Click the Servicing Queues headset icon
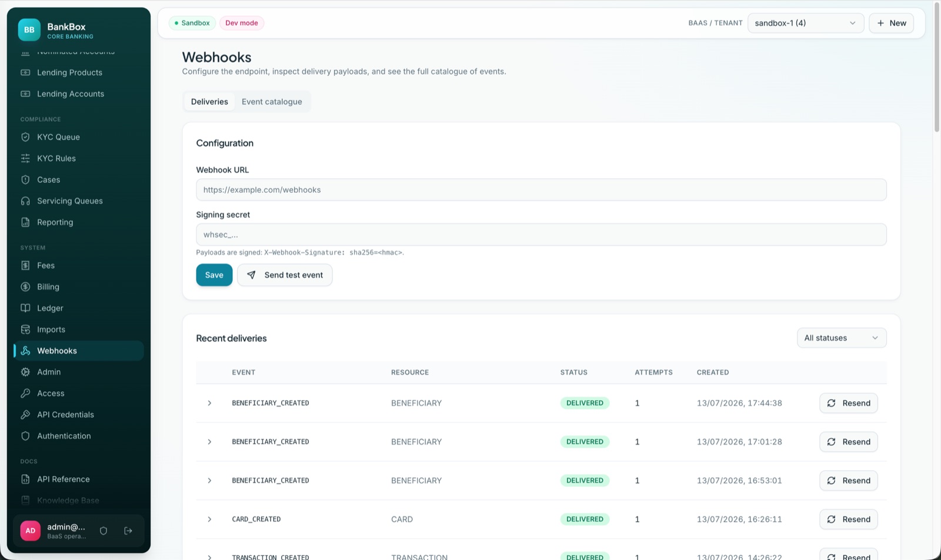Screen dimensions: 941x560 pyautogui.click(x=25, y=201)
